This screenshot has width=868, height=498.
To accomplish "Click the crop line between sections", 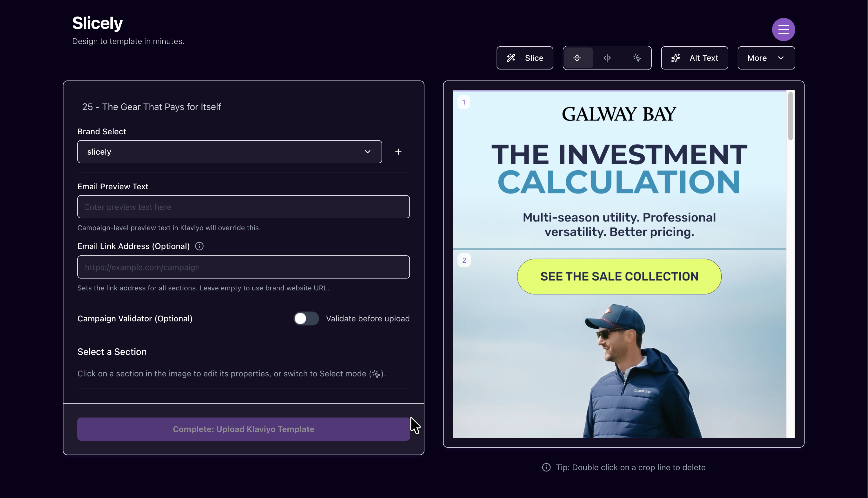I will tap(619, 249).
